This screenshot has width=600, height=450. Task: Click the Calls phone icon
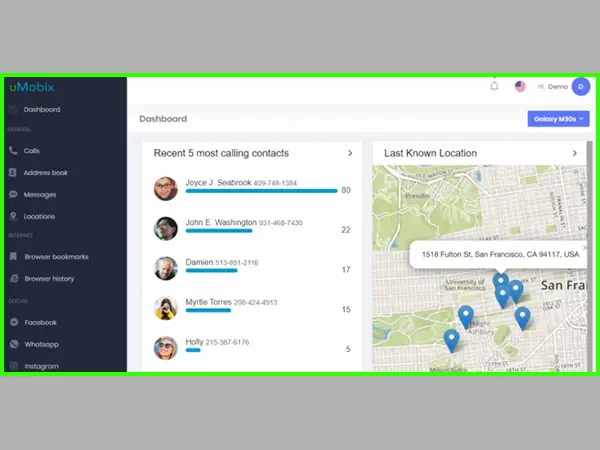[x=13, y=150]
